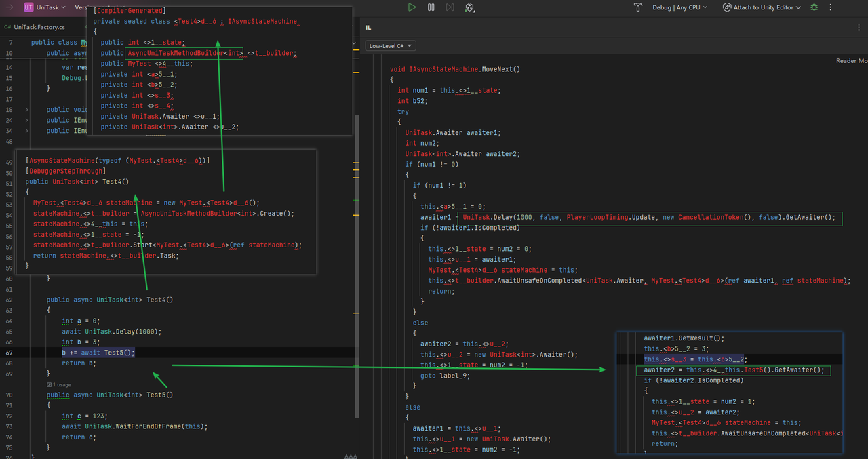Click 'int b = 3;' on line 66
868x459 pixels.
pos(81,342)
